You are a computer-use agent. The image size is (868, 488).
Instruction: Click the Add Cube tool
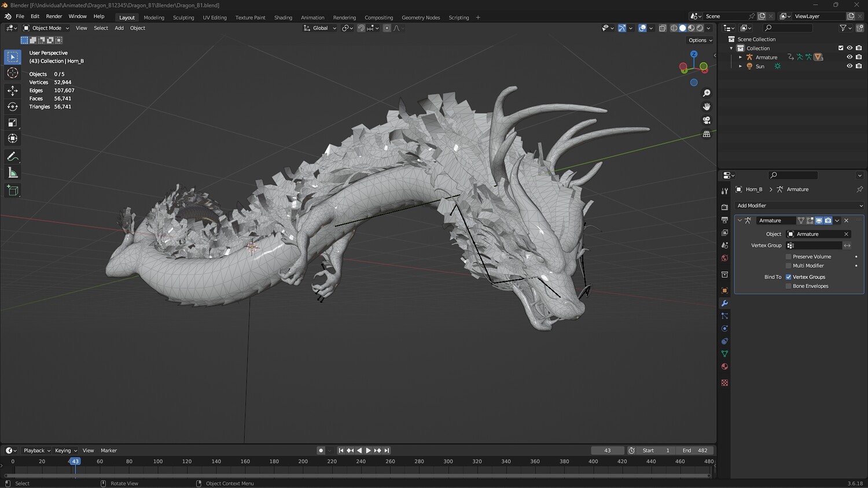(13, 190)
